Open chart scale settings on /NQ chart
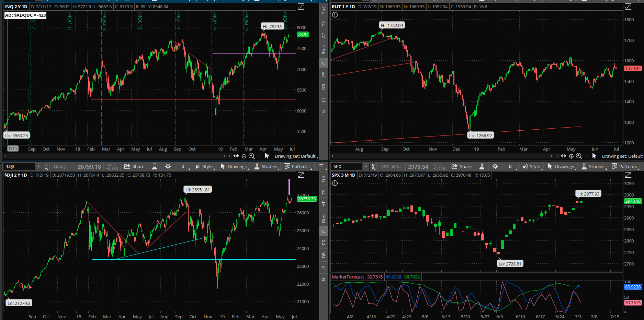Image resolution: width=644 pixels, height=320 pixels. [301, 7]
